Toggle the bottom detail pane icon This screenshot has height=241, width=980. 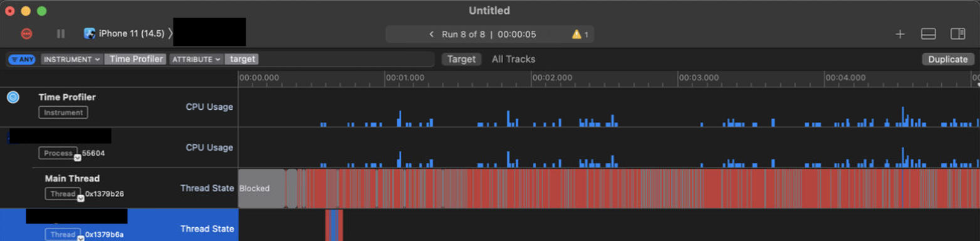(x=929, y=34)
